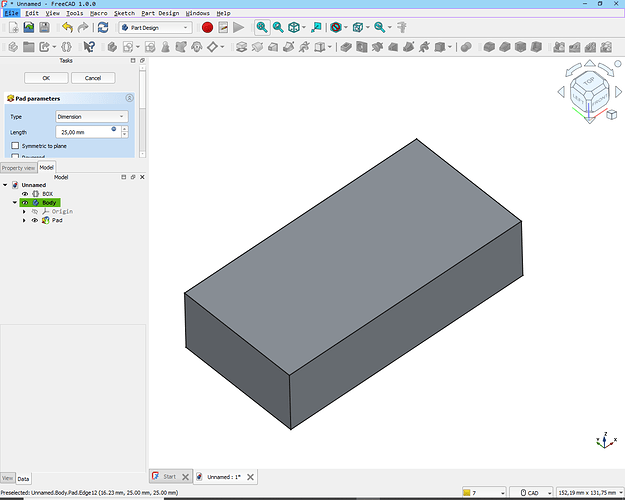Confirm pad with OK button
Image resolution: width=625 pixels, height=500 pixels.
pos(46,78)
